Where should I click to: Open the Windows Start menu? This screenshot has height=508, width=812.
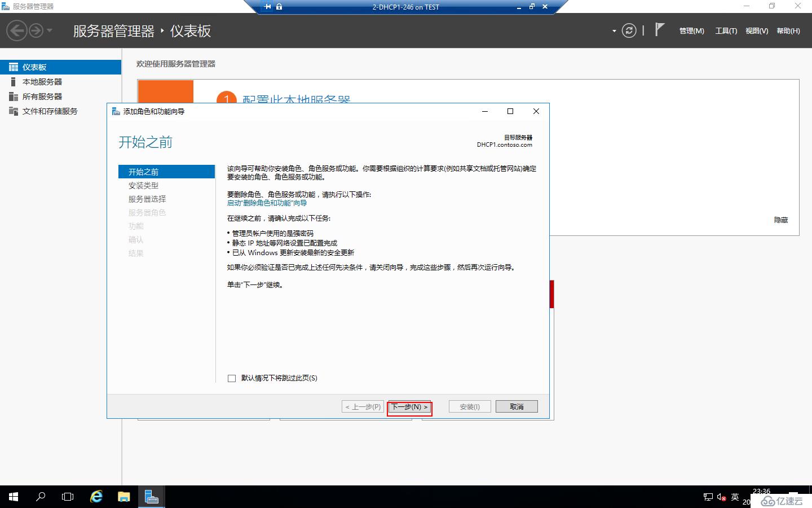pos(14,497)
